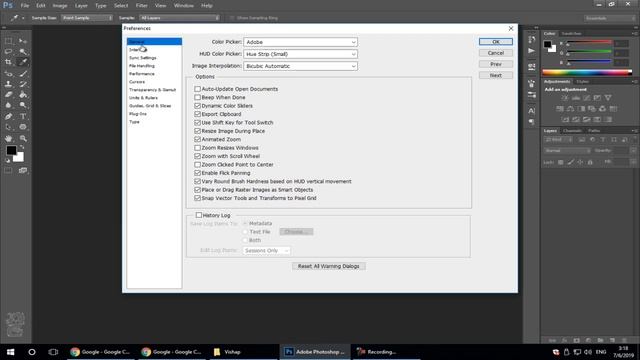The height and width of the screenshot is (360, 640).
Task: Select the Lasso tool
Action: pos(8,52)
